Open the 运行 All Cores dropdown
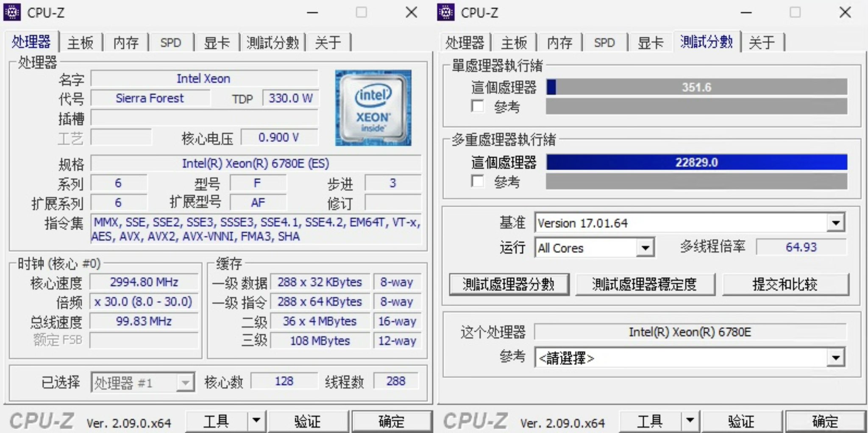The width and height of the screenshot is (868, 433). click(645, 247)
